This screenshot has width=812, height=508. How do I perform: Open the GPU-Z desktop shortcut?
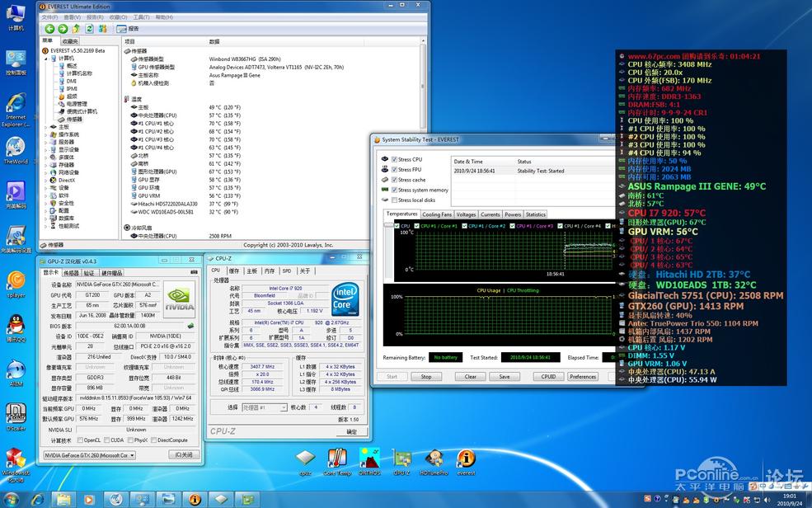coord(401,461)
